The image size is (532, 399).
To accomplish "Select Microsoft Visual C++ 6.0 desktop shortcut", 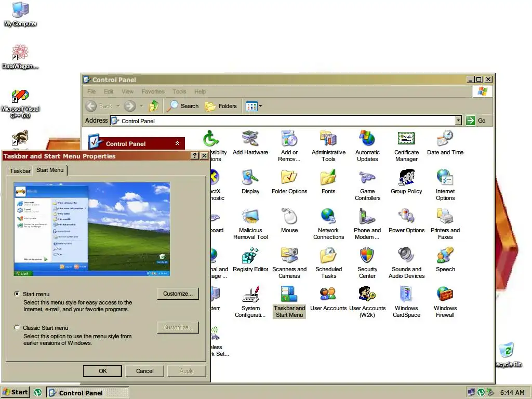I will (20, 103).
